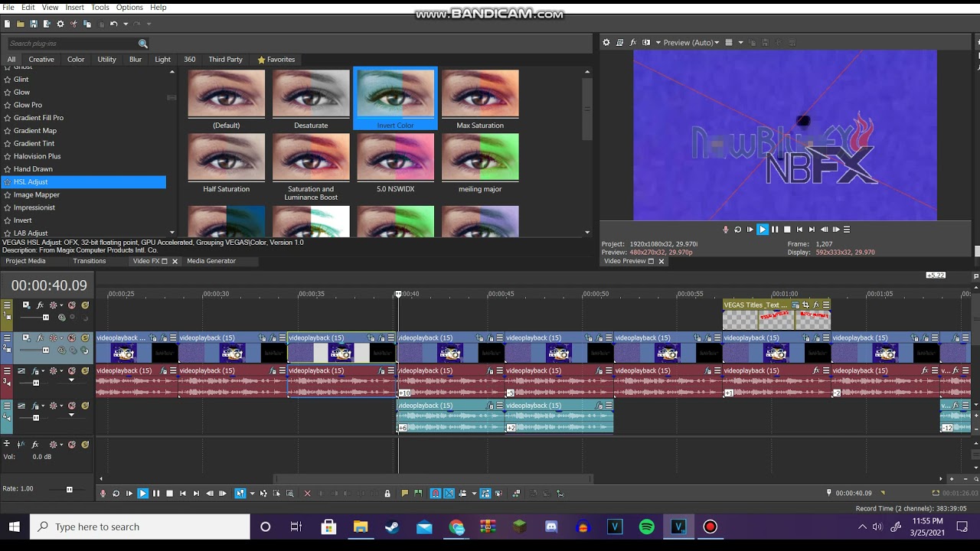Click the Open folder toolbar icon
The height and width of the screenshot is (551, 980).
coord(20,24)
